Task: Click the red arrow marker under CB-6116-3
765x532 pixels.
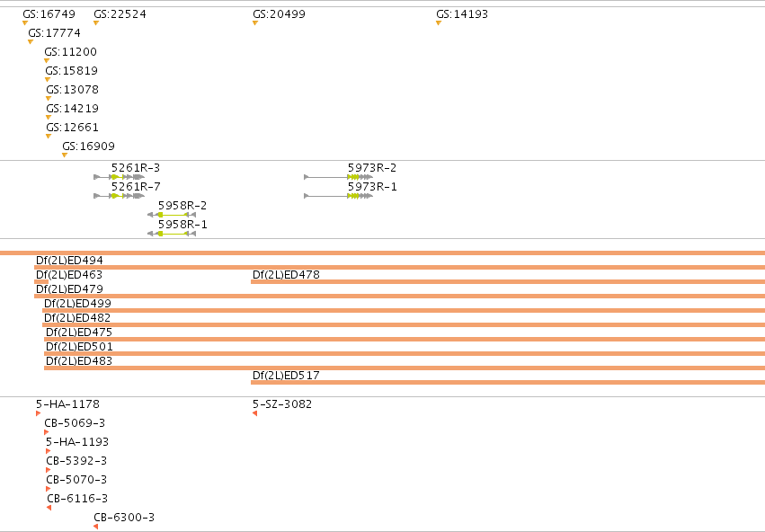Action: coord(49,508)
